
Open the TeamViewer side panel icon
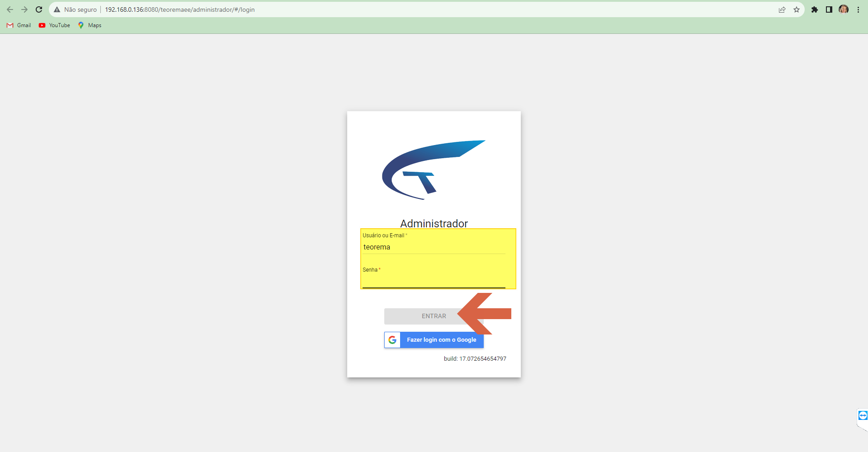(863, 415)
